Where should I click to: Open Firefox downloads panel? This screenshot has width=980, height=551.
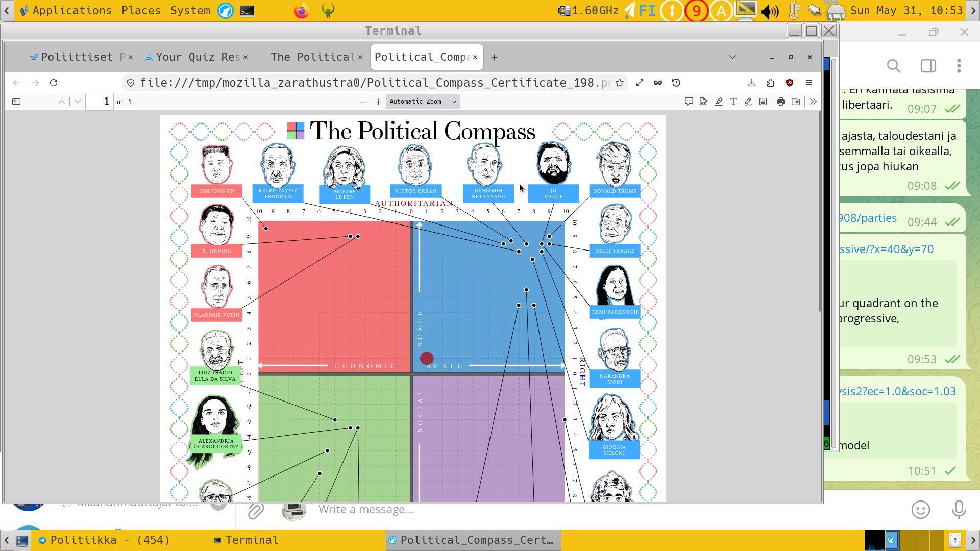pos(751,83)
